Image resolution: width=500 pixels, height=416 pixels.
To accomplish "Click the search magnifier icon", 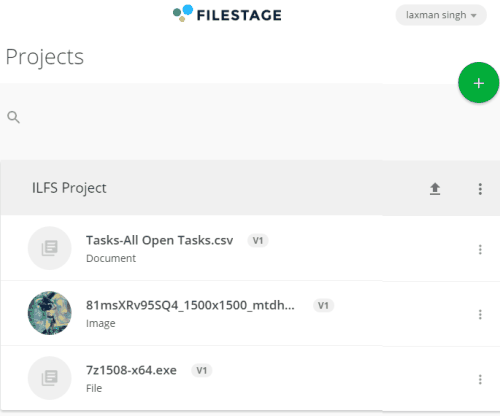I will tap(13, 117).
